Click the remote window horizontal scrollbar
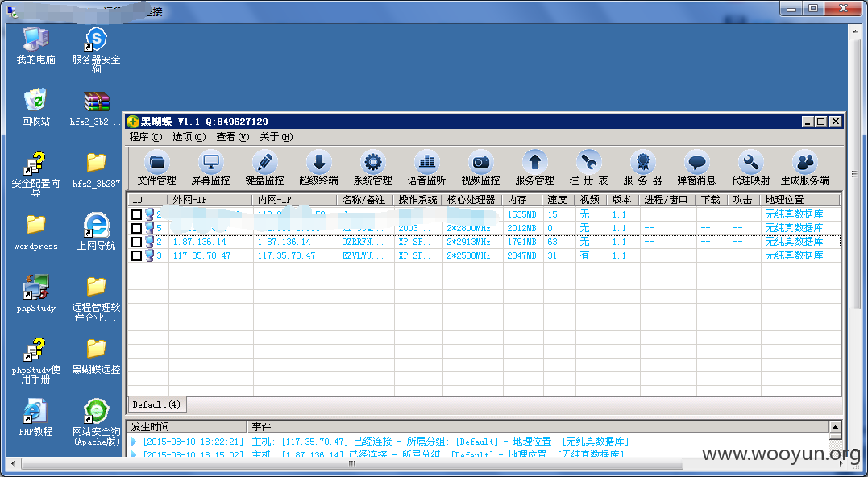 click(x=352, y=463)
